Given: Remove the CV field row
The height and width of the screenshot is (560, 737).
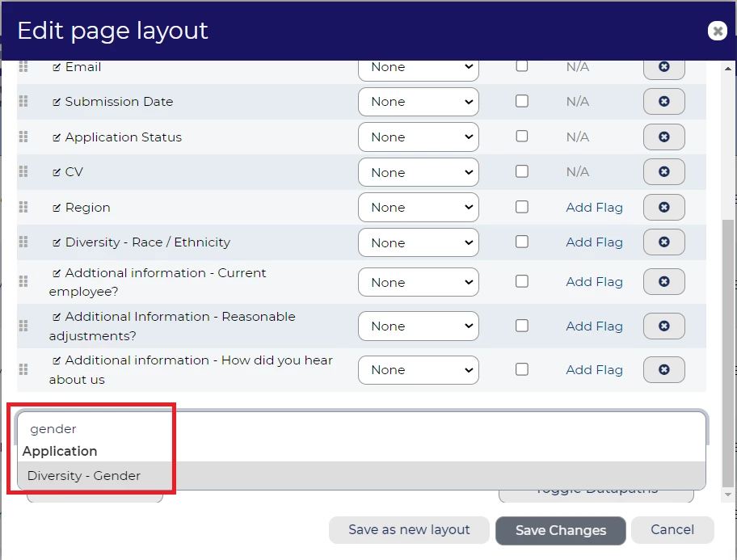Looking at the screenshot, I should tap(663, 171).
